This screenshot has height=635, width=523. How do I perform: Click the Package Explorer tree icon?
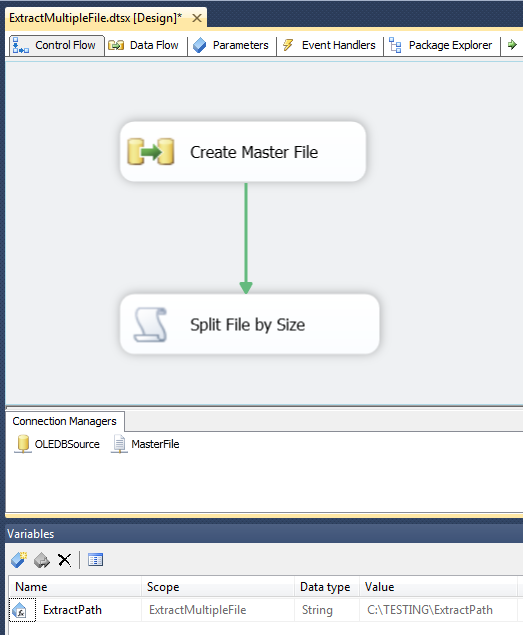pos(395,45)
